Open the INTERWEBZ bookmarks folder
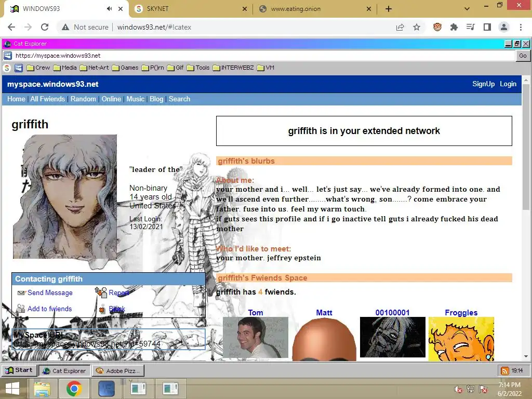 pyautogui.click(x=233, y=68)
